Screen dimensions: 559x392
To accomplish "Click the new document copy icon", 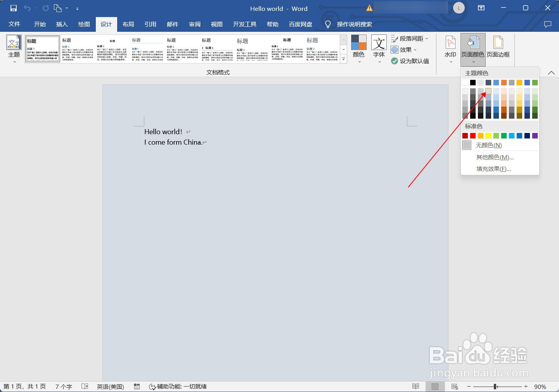I will click(x=57, y=8).
